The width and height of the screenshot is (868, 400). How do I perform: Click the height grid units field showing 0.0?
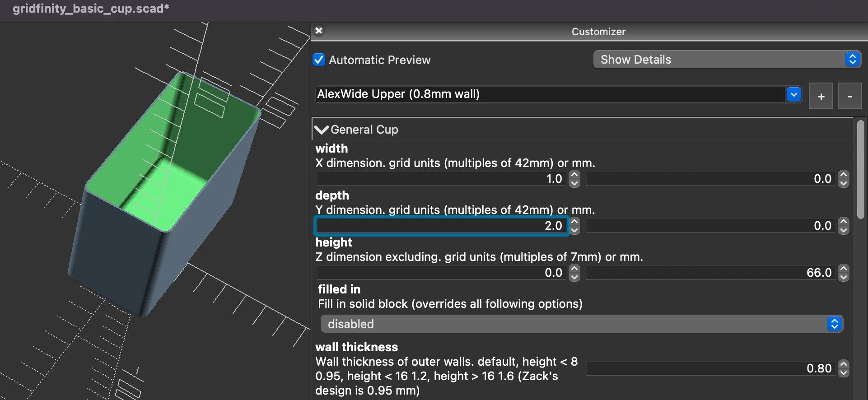click(x=441, y=273)
